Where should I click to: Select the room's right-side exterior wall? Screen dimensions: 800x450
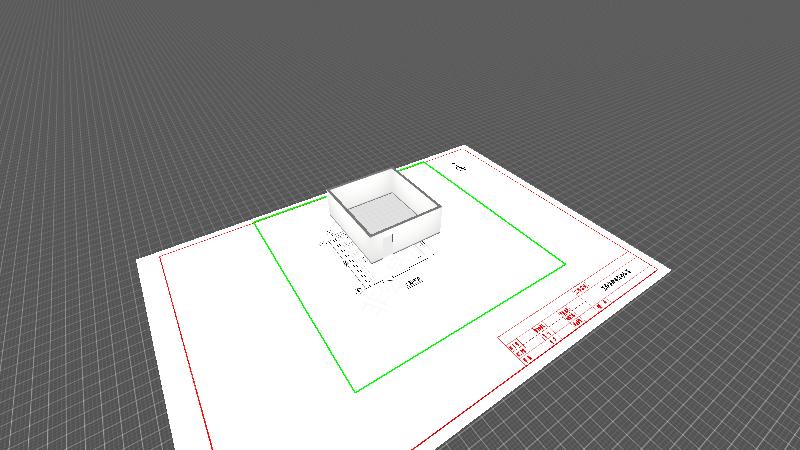coord(418,228)
